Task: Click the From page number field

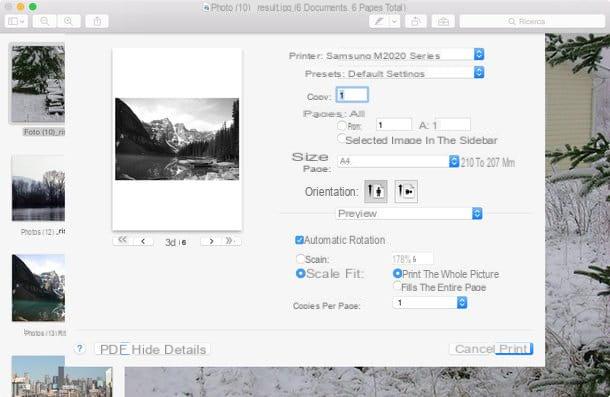Action: [x=394, y=125]
